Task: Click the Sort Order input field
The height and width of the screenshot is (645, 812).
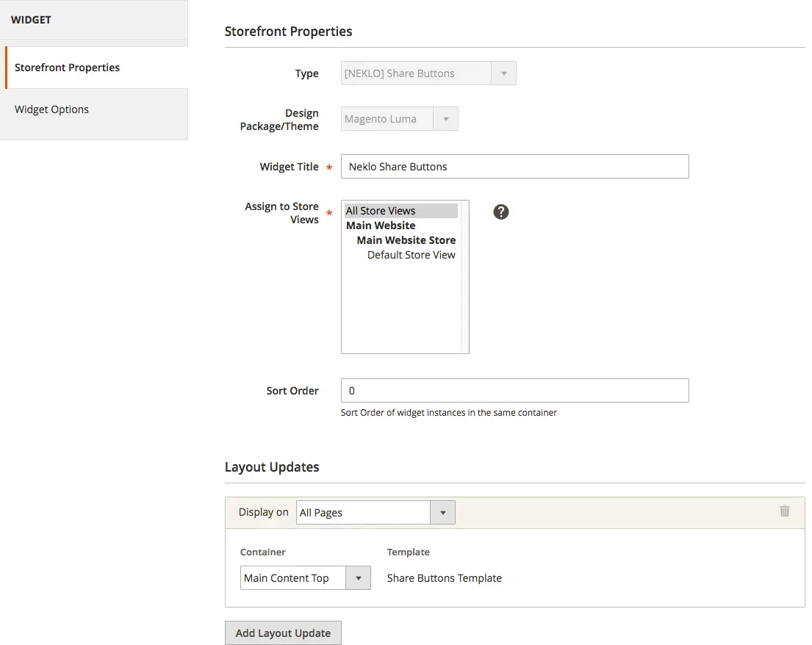Action: pos(514,390)
